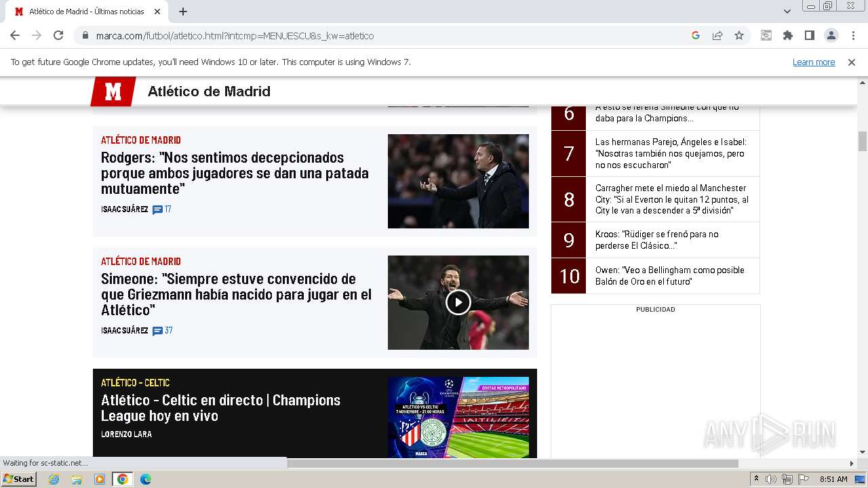Expand the tab search chevron

(x=787, y=12)
